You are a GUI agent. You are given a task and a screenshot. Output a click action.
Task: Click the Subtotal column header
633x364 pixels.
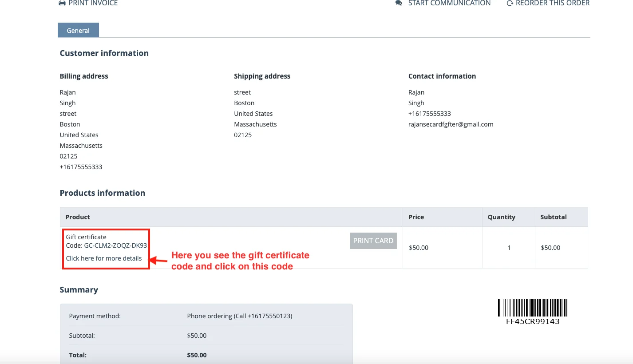pos(553,217)
